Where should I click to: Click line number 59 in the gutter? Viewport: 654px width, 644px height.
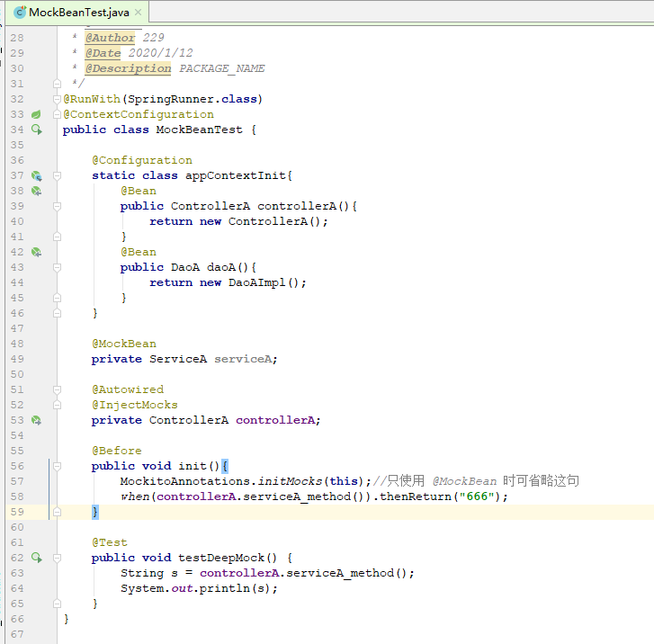pyautogui.click(x=17, y=512)
